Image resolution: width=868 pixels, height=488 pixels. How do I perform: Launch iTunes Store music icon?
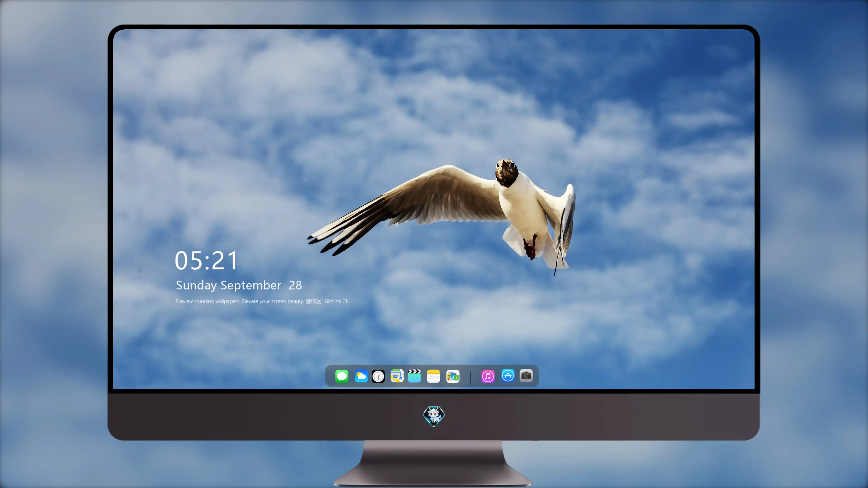(x=488, y=376)
